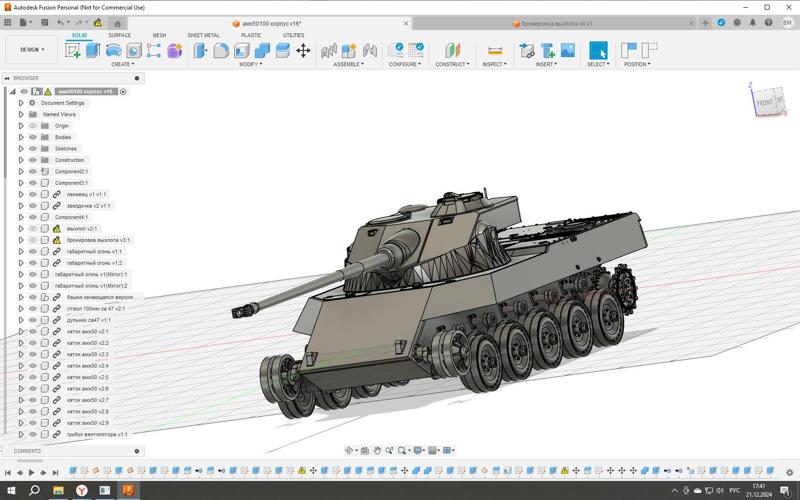
Task: Expand Component3:1 node
Action: 21,183
